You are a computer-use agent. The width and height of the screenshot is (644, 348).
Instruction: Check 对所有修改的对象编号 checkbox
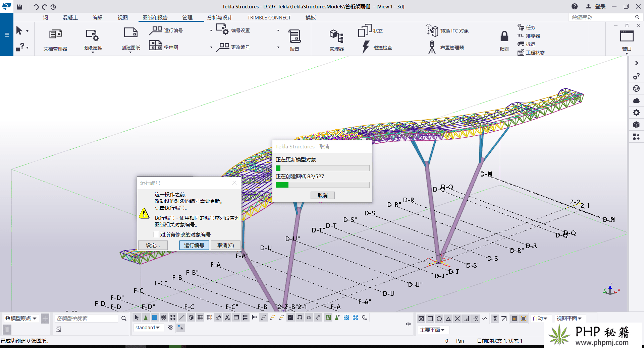[156, 234]
